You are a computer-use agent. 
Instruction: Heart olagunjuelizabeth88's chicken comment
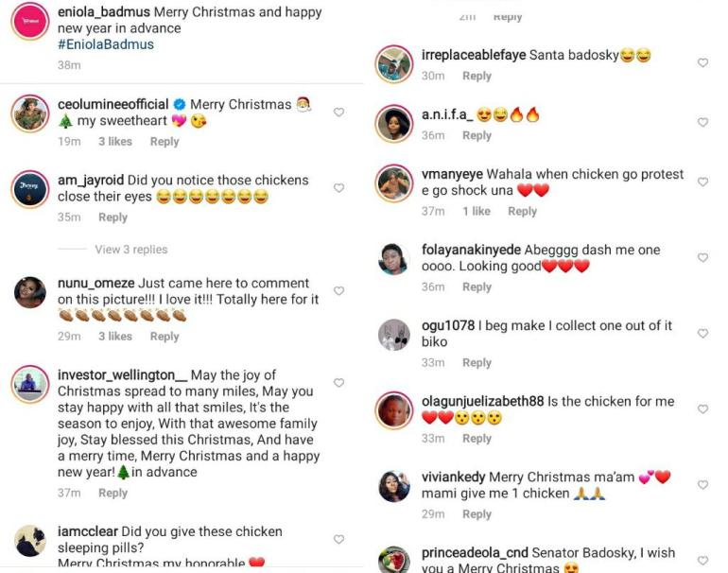pyautogui.click(x=702, y=408)
